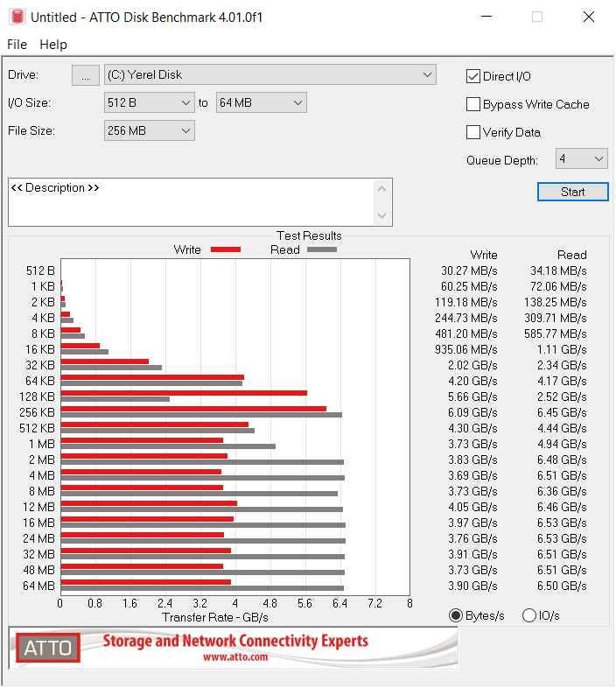Click the gray Read legend swatch
616x688 pixels.
322,249
